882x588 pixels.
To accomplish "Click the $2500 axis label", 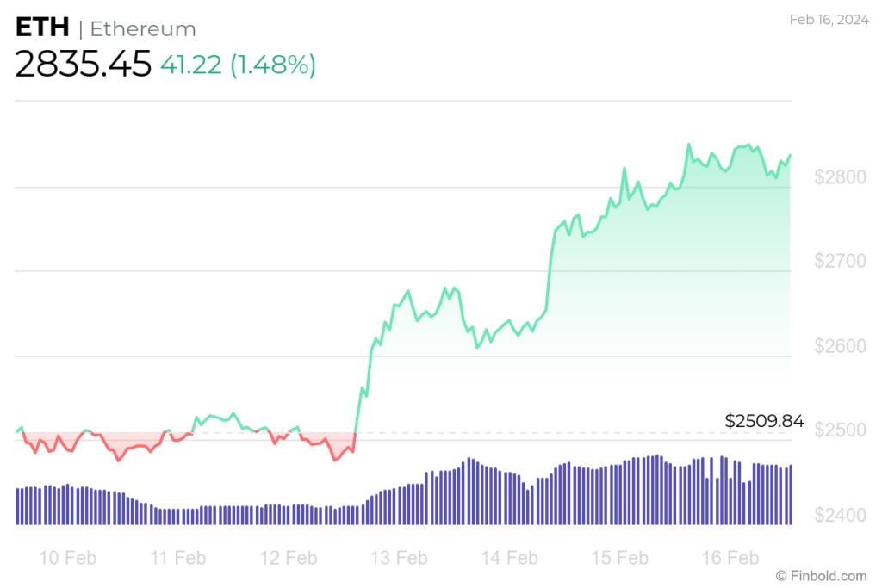I will coord(841,430).
